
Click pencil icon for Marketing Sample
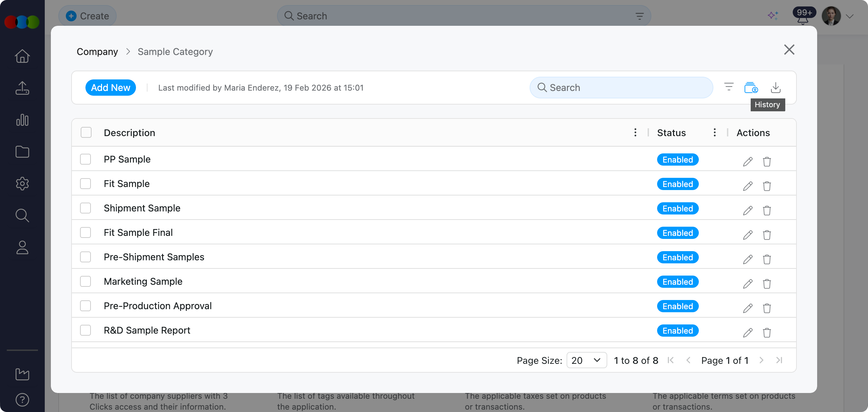click(748, 284)
